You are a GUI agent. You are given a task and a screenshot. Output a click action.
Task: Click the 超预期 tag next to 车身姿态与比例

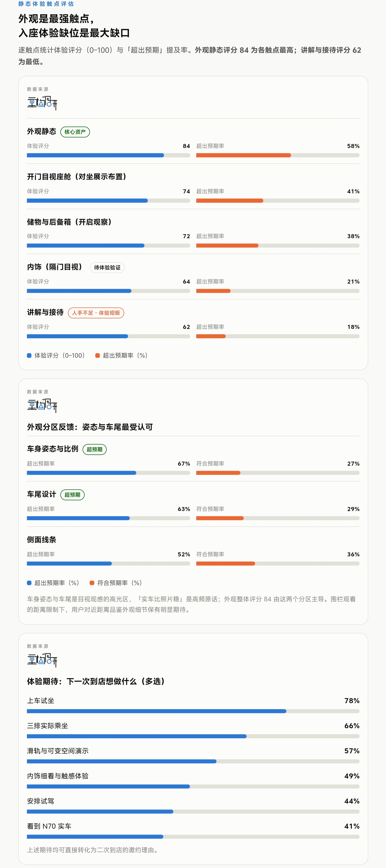tap(94, 449)
